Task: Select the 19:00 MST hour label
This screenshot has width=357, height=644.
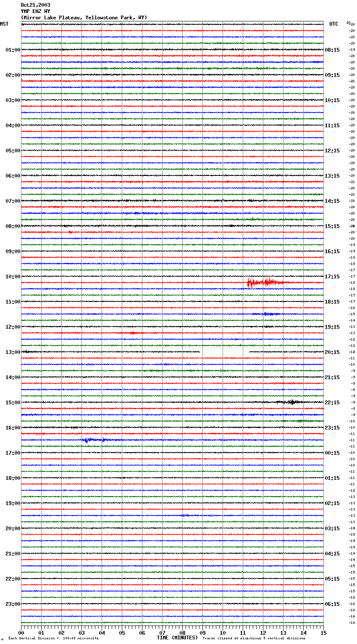Action: coord(13,503)
